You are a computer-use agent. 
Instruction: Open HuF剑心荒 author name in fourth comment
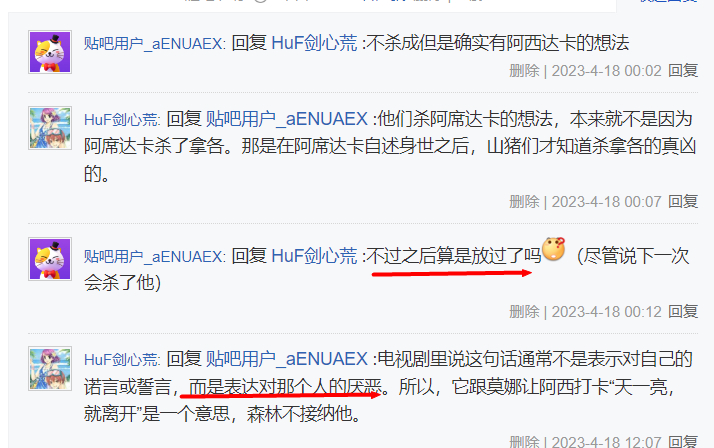[x=122, y=360]
